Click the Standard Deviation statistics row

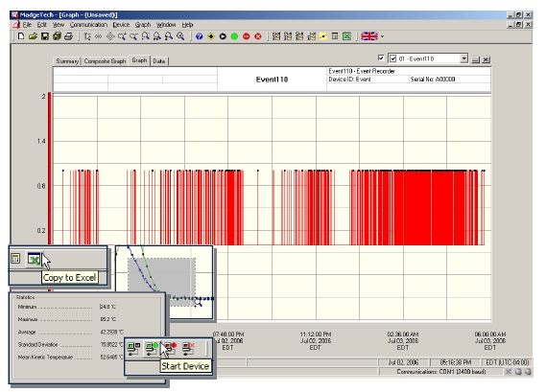tap(71, 345)
